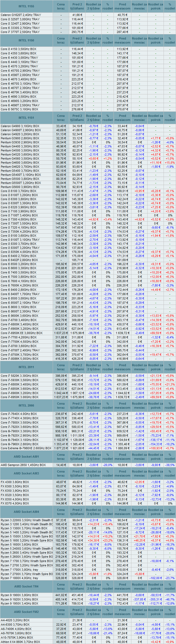The height and width of the screenshot is (644, 176).
Task: Select Ryzen 9 1920X 3,5GHz BOX name
Action: [x=19, y=599]
